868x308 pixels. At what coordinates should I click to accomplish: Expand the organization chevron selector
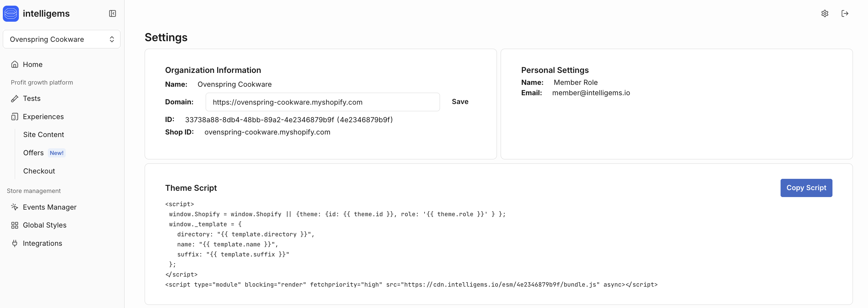[112, 39]
